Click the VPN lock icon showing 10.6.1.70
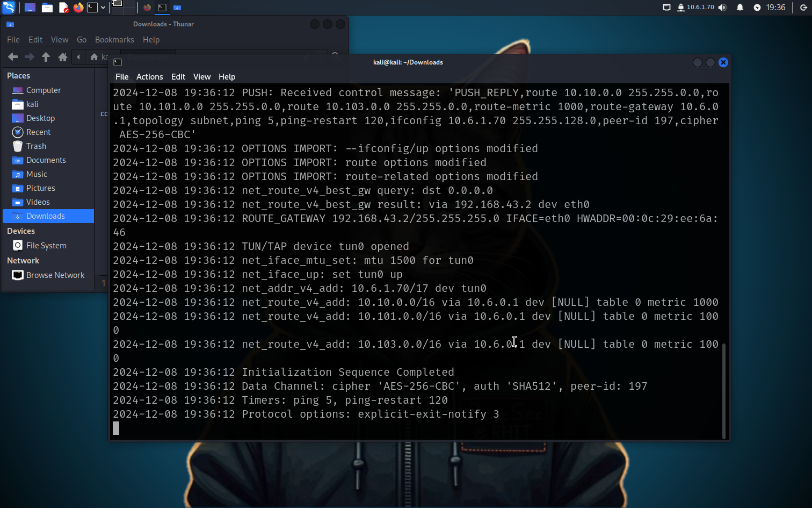 pos(681,7)
